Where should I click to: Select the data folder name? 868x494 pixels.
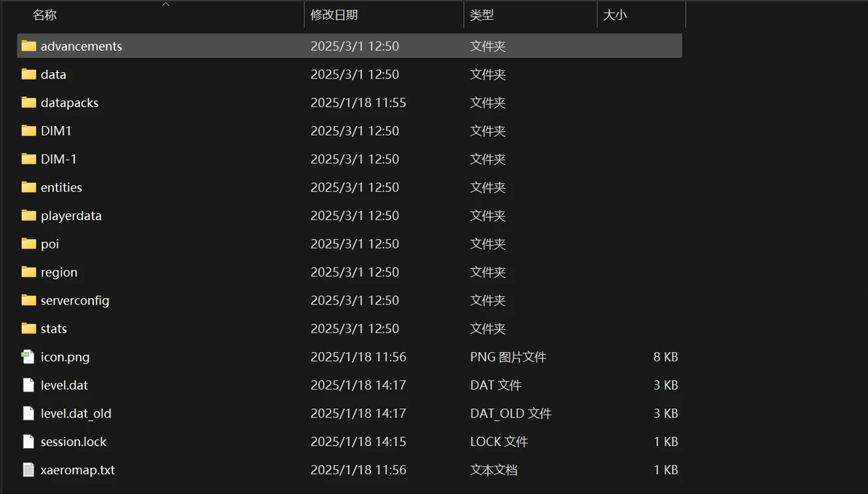coord(53,74)
